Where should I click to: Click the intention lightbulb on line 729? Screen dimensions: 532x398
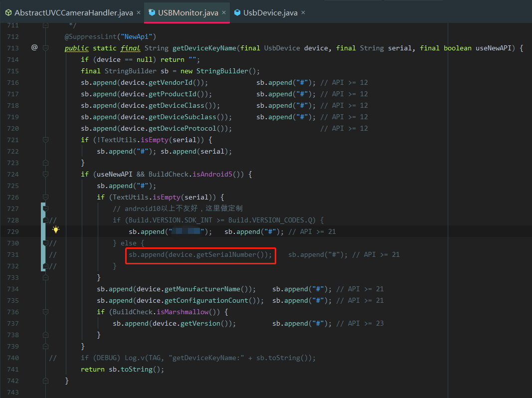(x=56, y=230)
